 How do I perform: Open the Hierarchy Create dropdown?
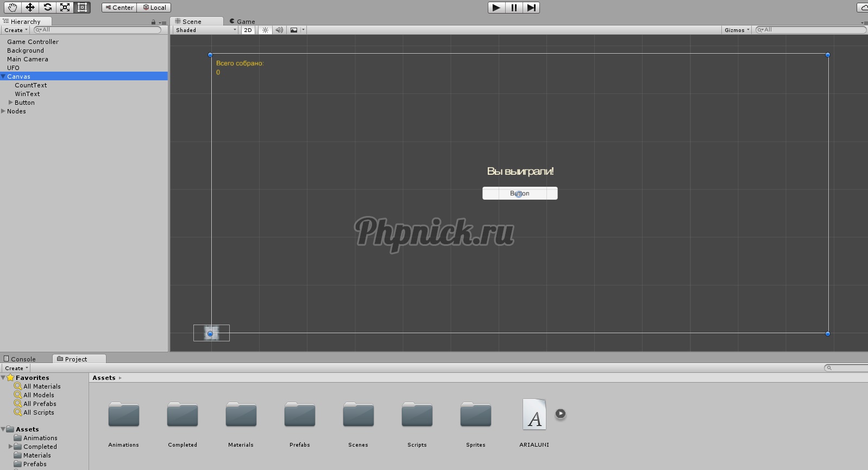[x=16, y=30]
